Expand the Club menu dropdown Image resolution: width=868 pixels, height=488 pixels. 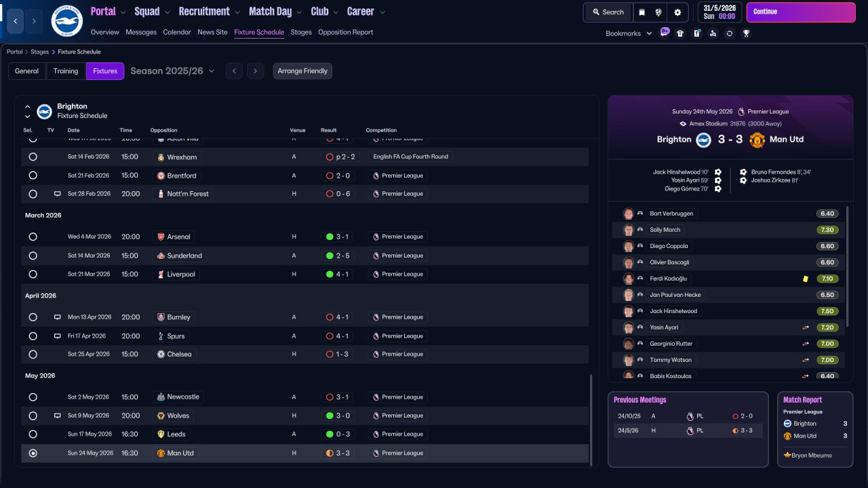(336, 12)
